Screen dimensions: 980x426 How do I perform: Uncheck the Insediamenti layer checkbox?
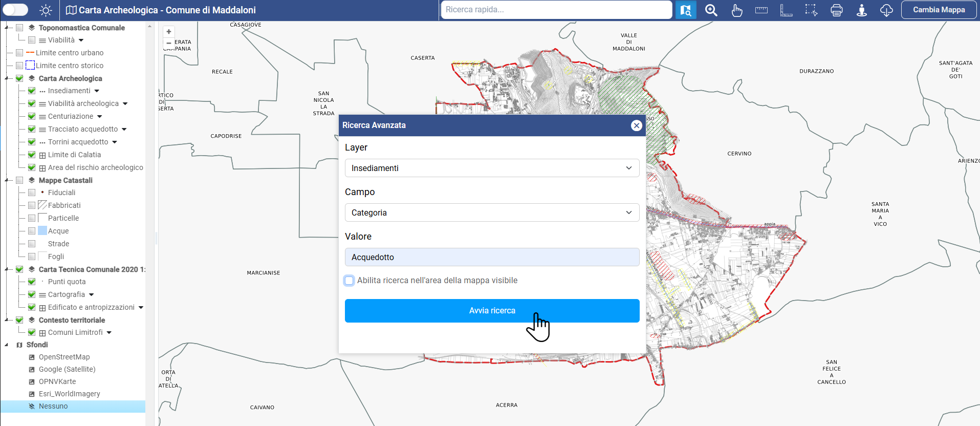coord(32,91)
